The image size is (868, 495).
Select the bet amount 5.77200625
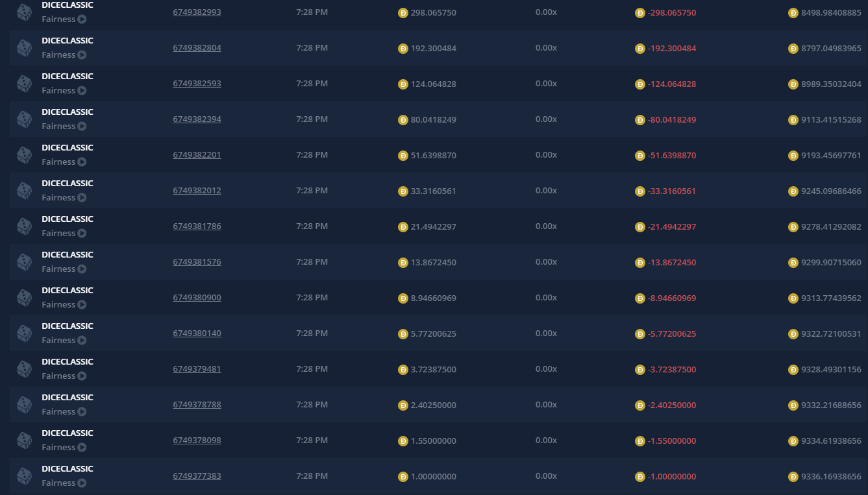click(434, 334)
